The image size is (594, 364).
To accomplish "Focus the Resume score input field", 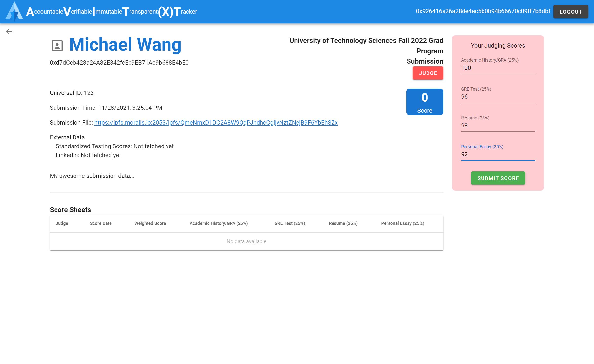I will [498, 126].
